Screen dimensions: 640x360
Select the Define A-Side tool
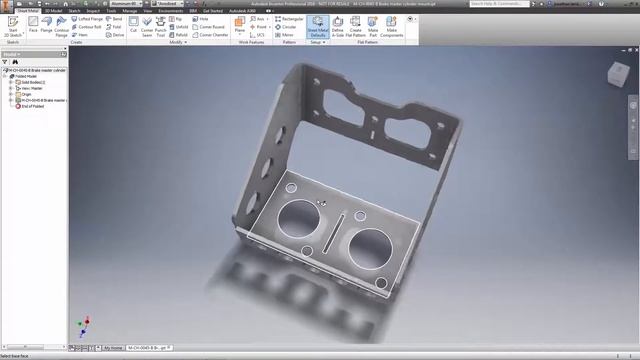coord(338,27)
